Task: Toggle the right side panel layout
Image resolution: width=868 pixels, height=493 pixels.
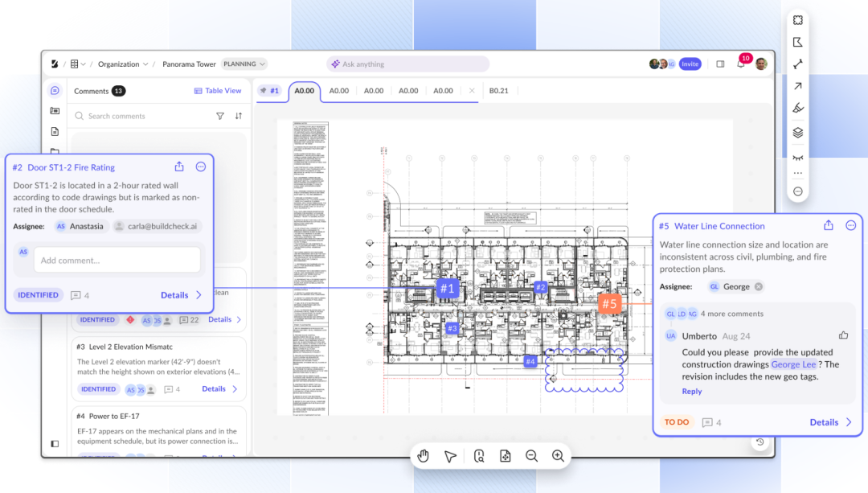Action: [720, 64]
